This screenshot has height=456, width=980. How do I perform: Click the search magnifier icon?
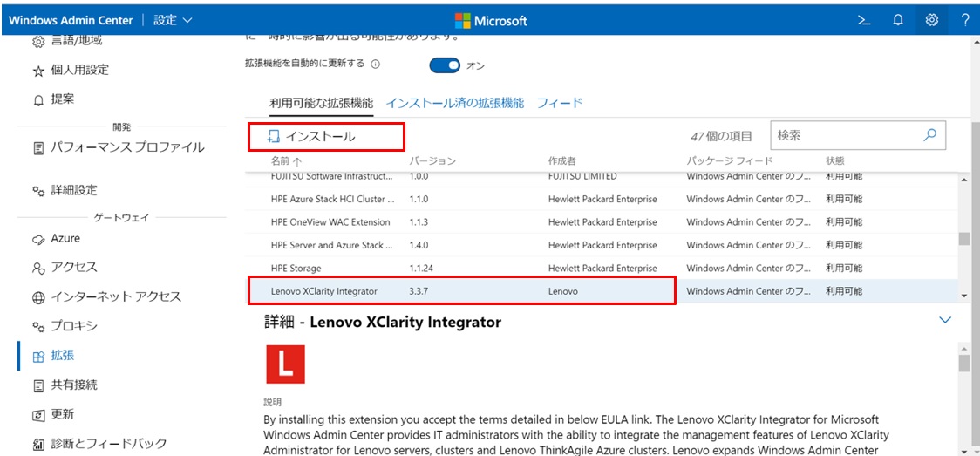coord(930,135)
